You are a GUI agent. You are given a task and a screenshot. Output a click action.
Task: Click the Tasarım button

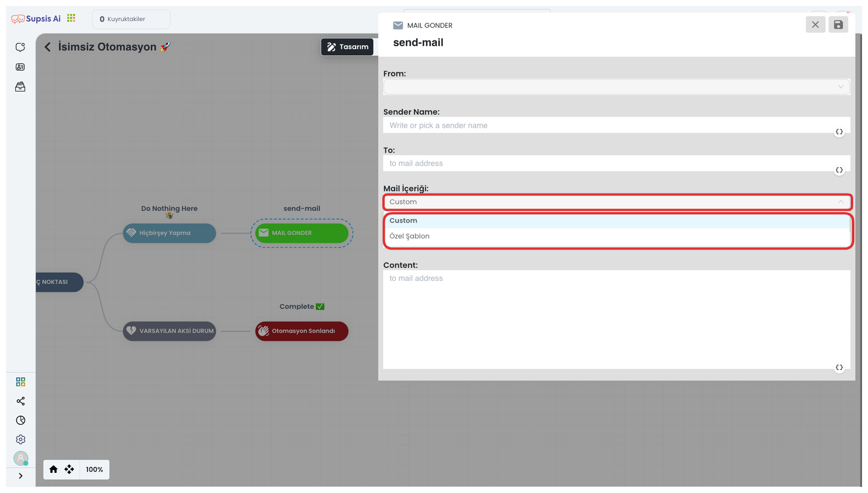tap(347, 47)
